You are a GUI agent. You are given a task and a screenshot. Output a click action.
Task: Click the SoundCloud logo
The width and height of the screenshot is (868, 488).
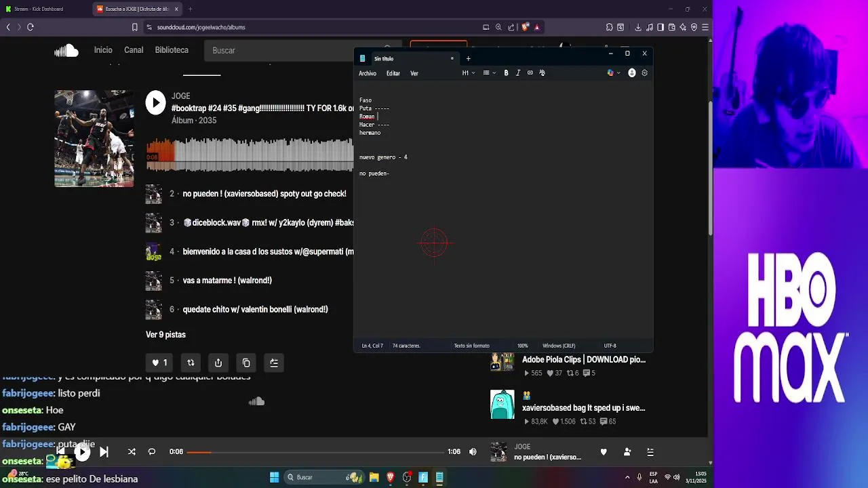[66, 50]
